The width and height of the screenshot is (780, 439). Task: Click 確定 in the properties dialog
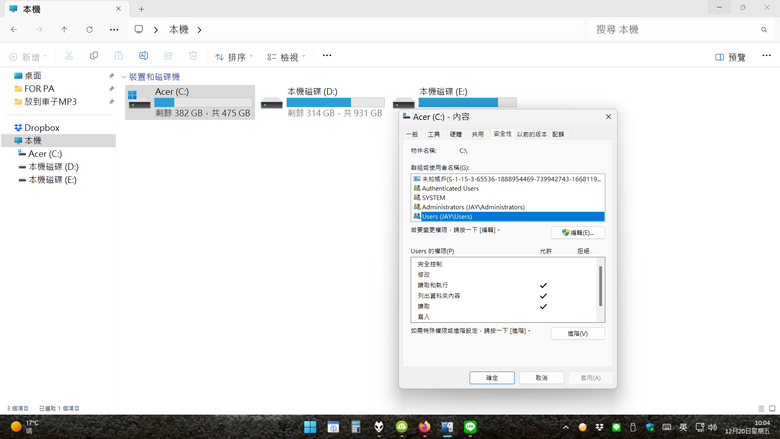point(492,378)
